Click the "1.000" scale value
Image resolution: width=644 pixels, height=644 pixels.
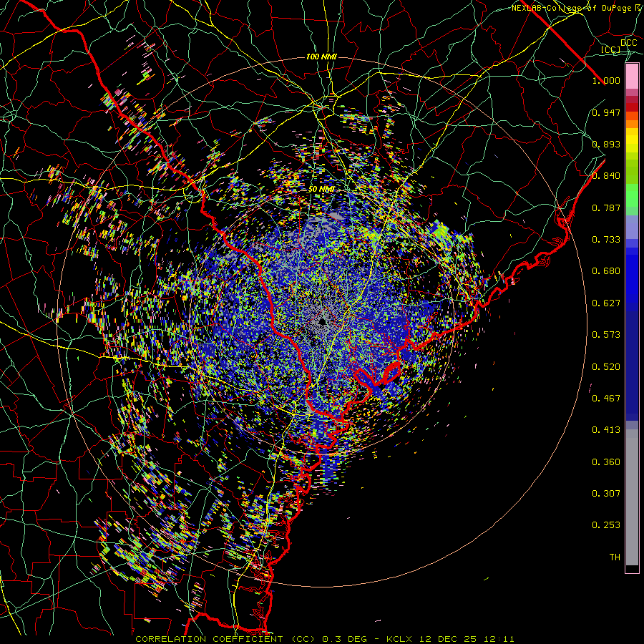point(606,80)
